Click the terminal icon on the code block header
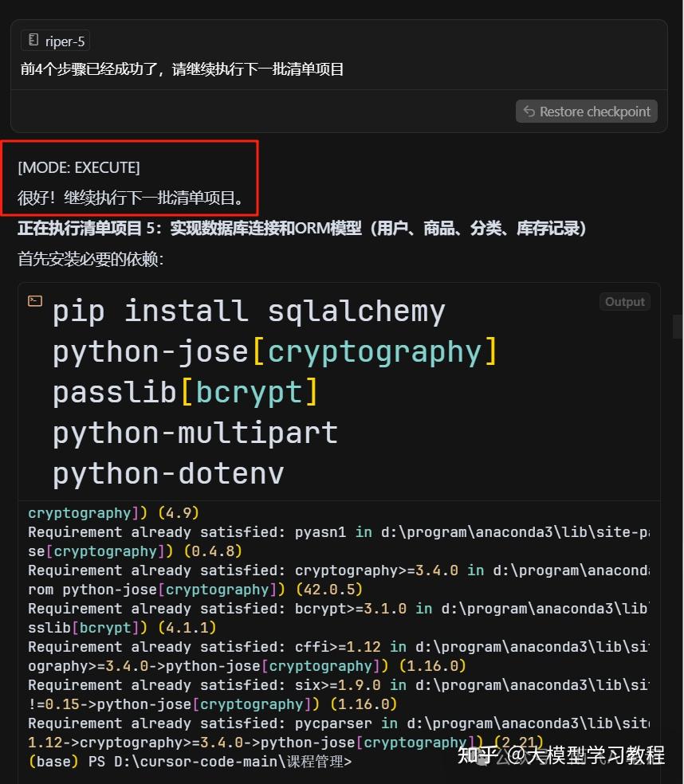 pos(33,300)
